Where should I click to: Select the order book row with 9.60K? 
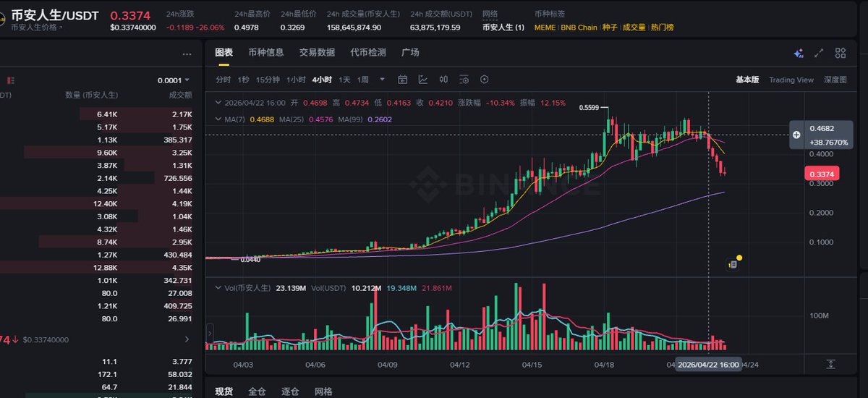coord(95,153)
